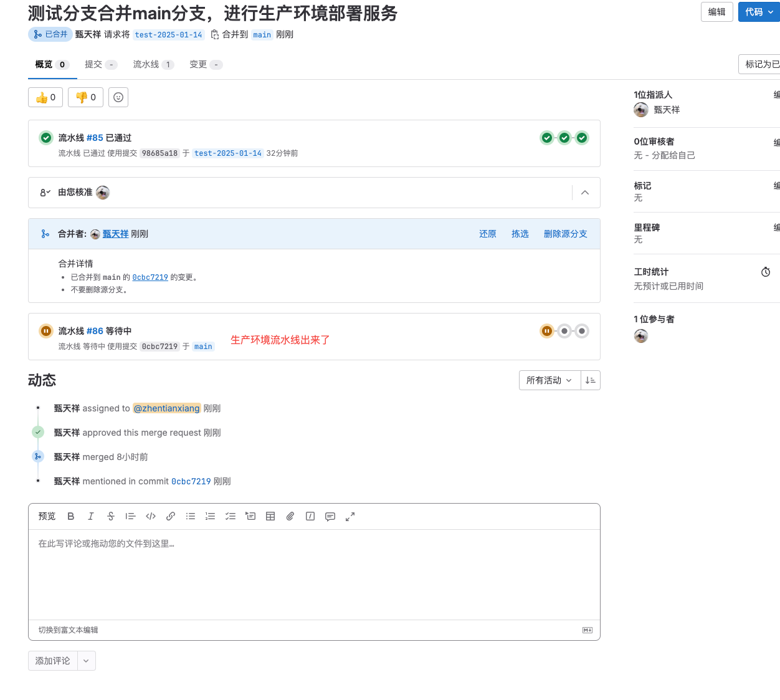Image resolution: width=780 pixels, height=700 pixels.
Task: Switch to the 变更 tab
Action: coord(205,65)
